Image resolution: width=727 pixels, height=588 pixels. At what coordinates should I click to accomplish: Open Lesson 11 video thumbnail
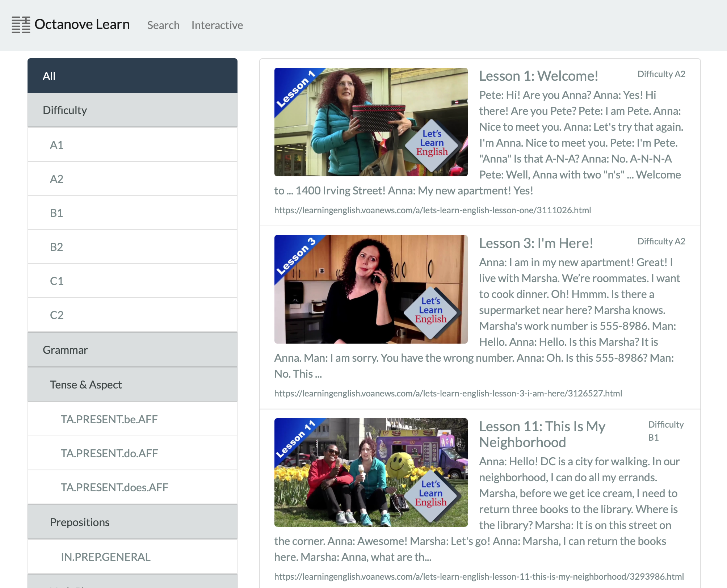pyautogui.click(x=371, y=472)
